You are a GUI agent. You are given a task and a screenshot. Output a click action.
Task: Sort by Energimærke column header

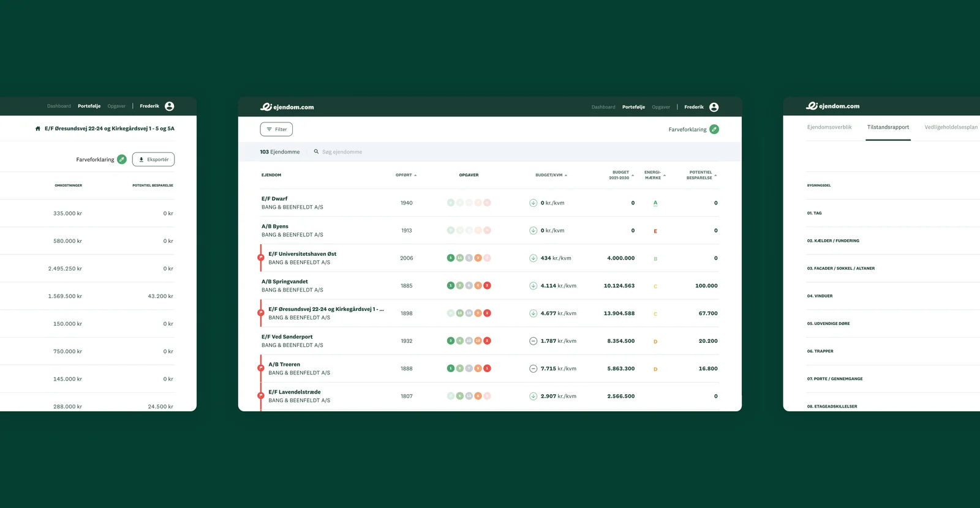tap(655, 175)
